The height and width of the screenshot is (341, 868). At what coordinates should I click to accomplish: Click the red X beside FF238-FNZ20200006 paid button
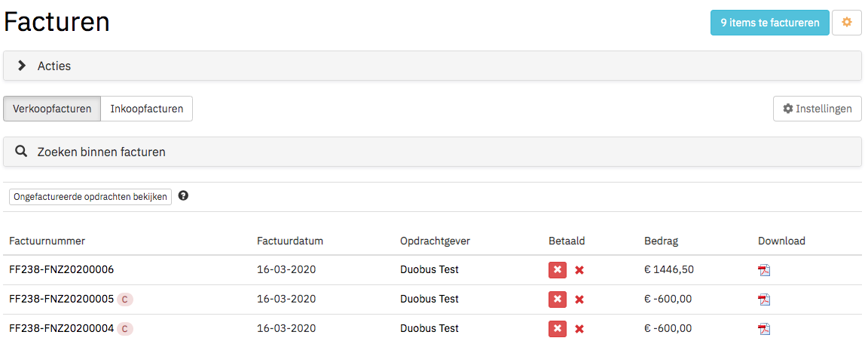(x=579, y=270)
